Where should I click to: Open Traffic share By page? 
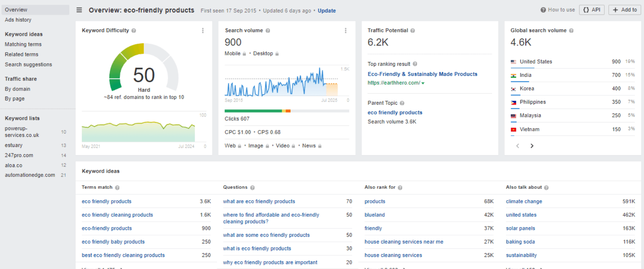[15, 99]
